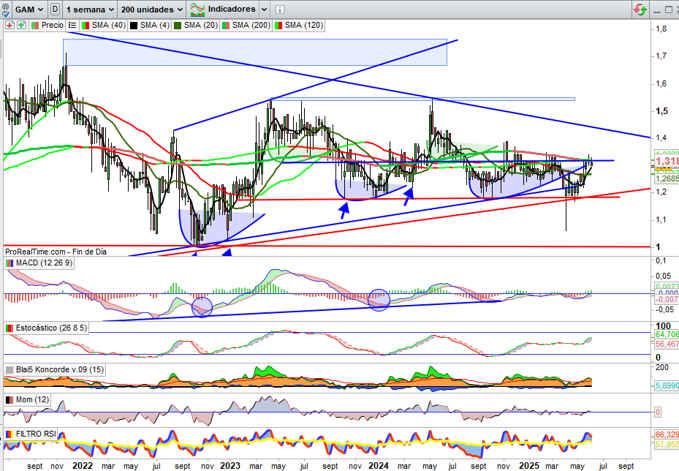Click the SMA (200) color swatch
The image size is (679, 471).
tap(226, 26)
